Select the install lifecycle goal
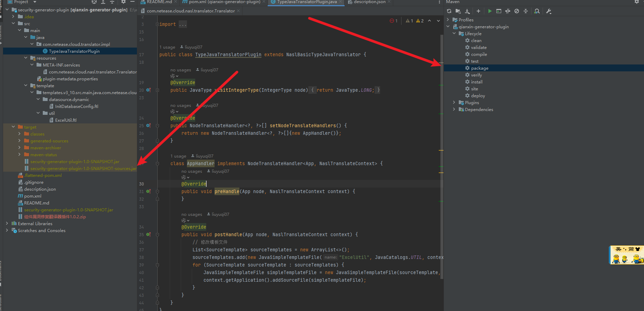Image resolution: width=644 pixels, height=311 pixels. click(x=477, y=82)
